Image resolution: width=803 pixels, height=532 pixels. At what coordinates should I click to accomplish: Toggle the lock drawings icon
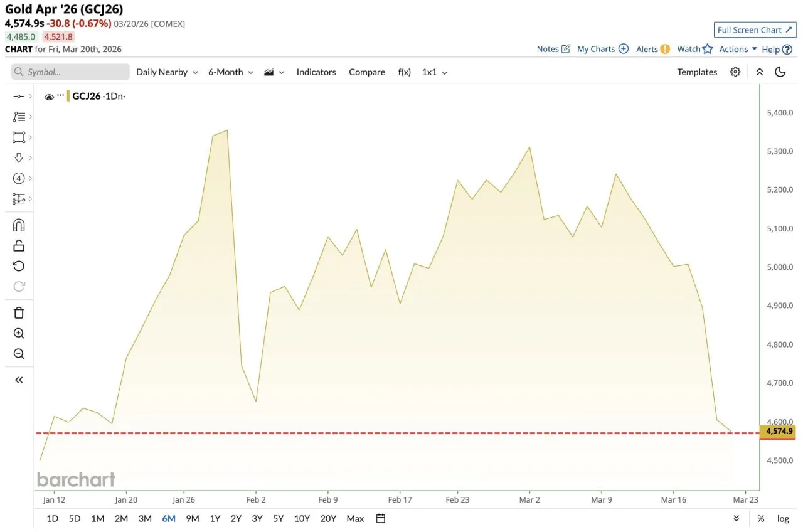pos(19,245)
